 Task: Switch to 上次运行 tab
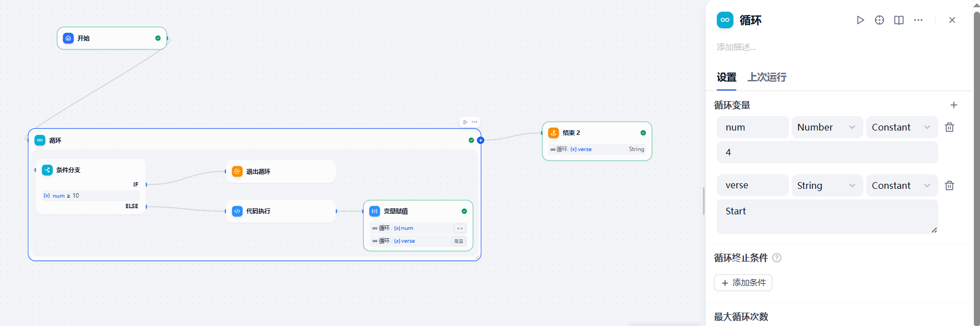(x=767, y=77)
